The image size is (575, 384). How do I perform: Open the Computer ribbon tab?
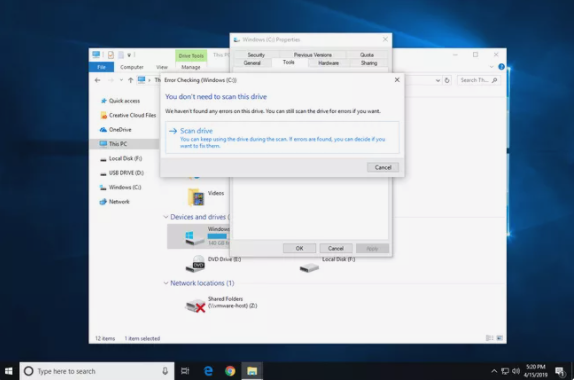tap(132, 67)
